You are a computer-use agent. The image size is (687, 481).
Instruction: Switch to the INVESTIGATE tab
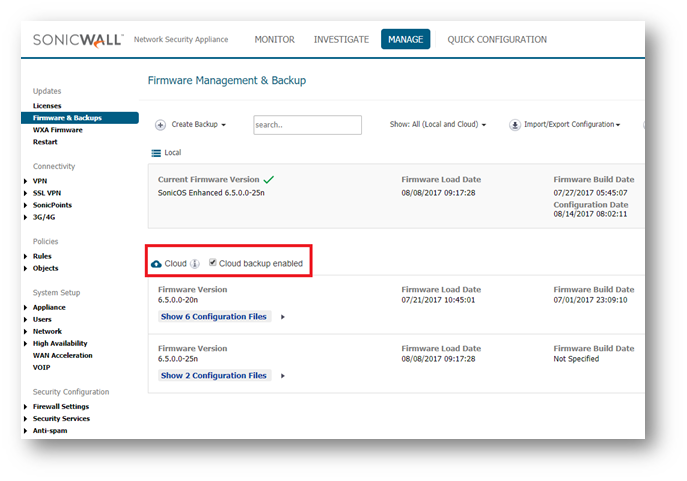[x=341, y=40]
